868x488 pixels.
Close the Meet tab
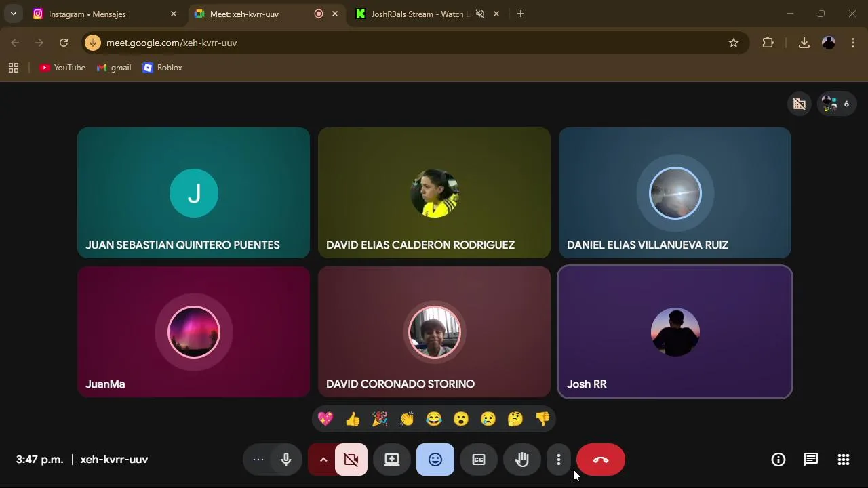point(335,14)
